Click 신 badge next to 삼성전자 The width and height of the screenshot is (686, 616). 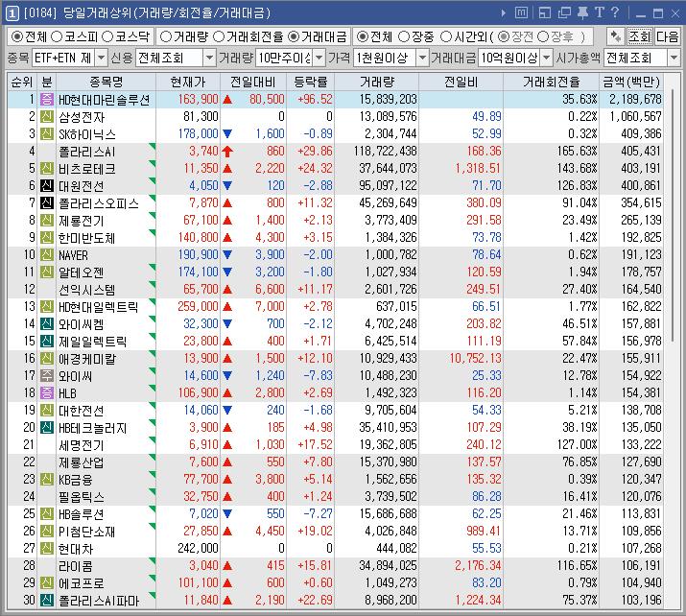pyautogui.click(x=47, y=116)
